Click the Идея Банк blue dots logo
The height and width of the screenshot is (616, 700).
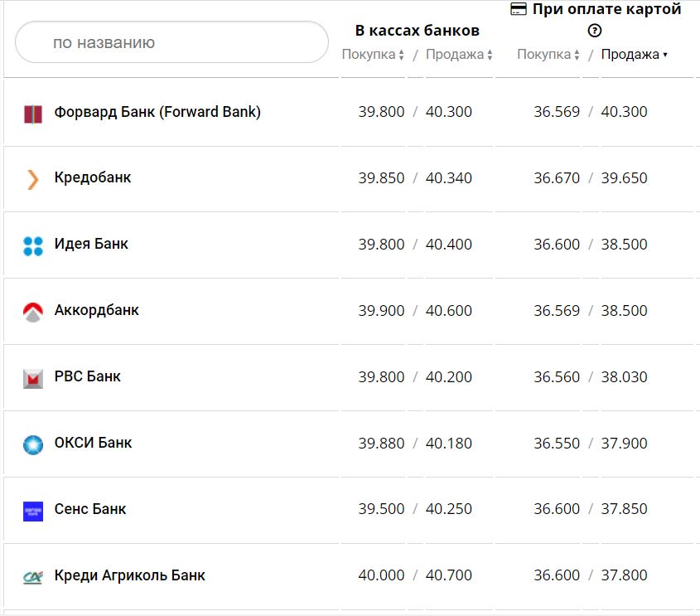coord(32,245)
